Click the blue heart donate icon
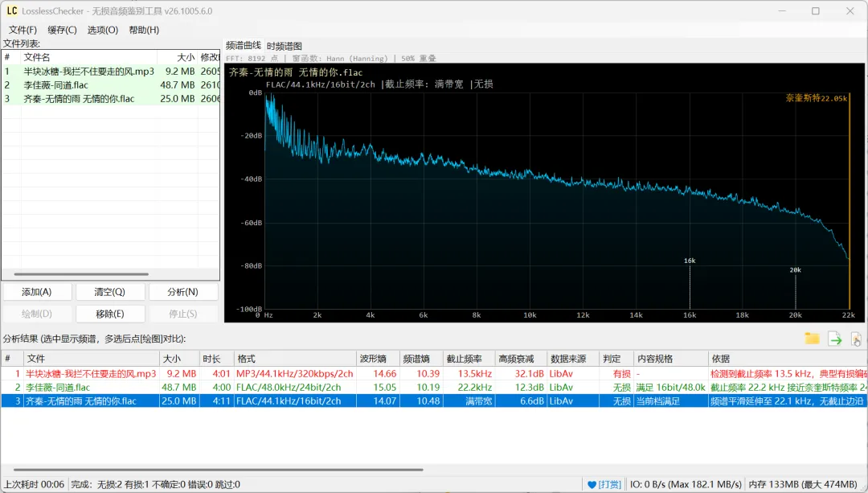 (592, 485)
